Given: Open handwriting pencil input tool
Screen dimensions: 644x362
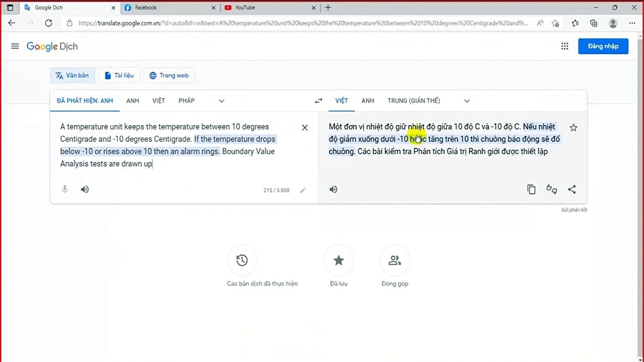Looking at the screenshot, I should [x=302, y=191].
